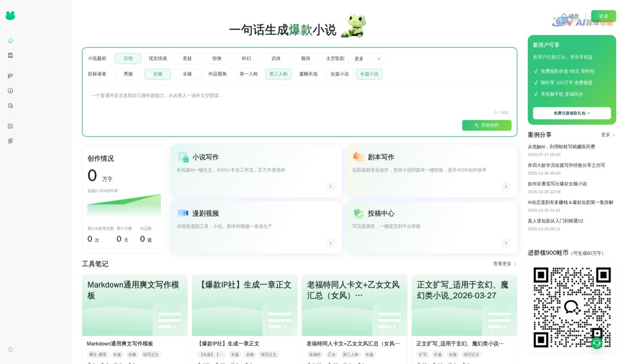The width and height of the screenshot is (624, 364).
Task: Open 消息 notifications bell
Action: pos(570,16)
